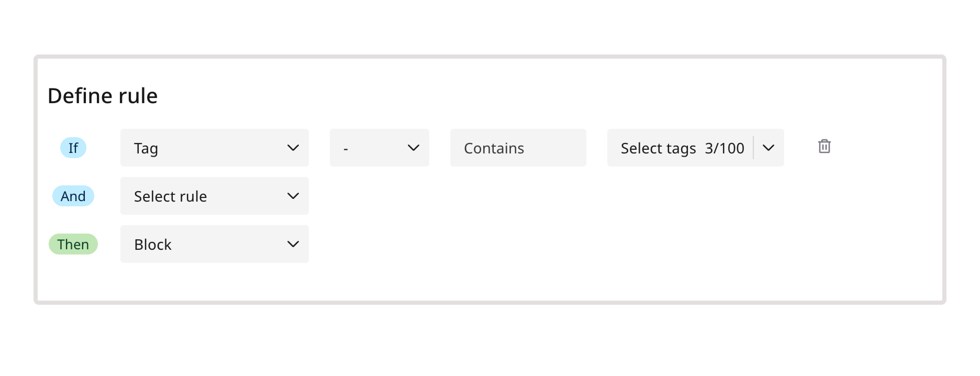Viewport: 980px width, 376px height.
Task: Click the chevron next to Tag
Action: (293, 148)
